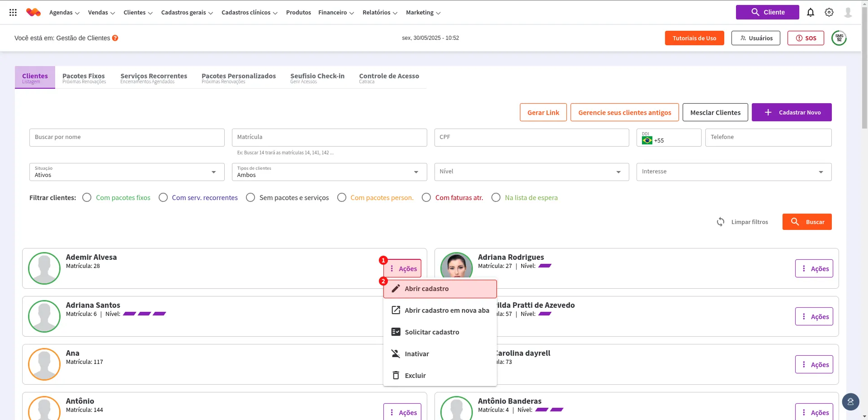
Task: Click the user profile avatar icon
Action: (848, 13)
